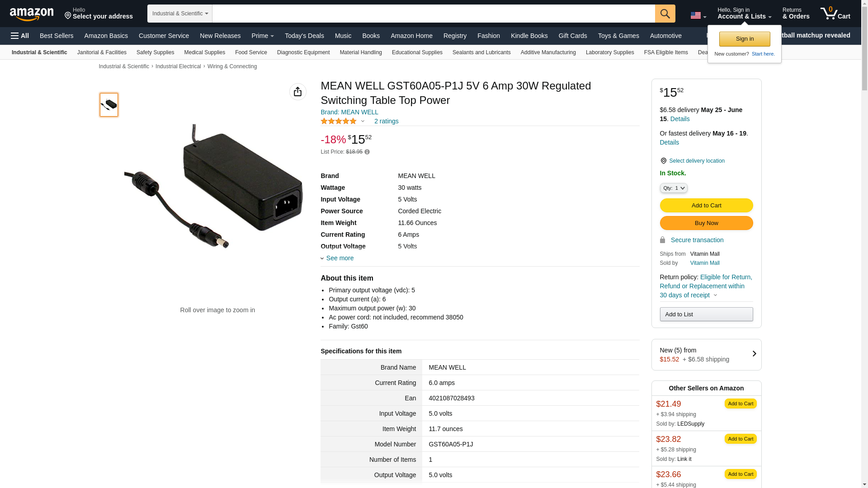The image size is (868, 488).
Task: Open the Qty quantity dropdown
Action: [673, 188]
